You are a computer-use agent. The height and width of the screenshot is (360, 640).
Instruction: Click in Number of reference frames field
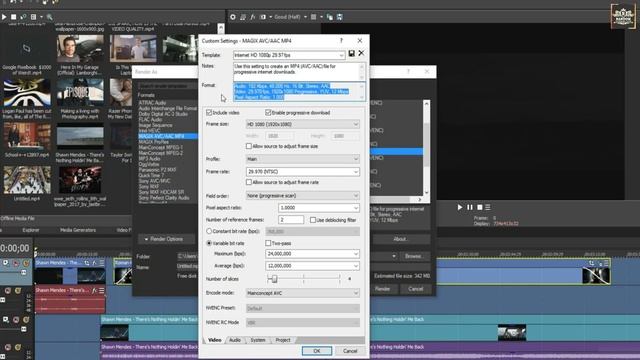coord(291,220)
